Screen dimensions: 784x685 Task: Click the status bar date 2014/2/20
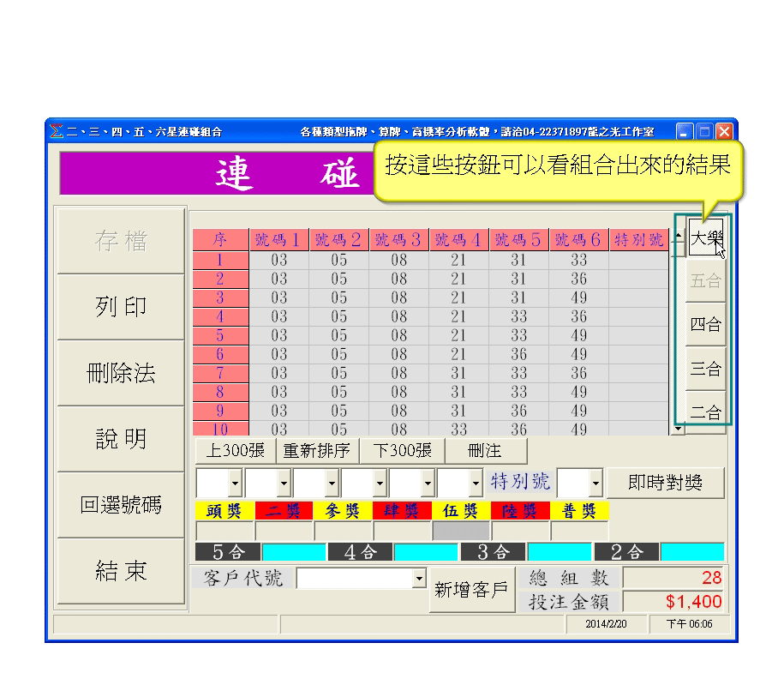tap(606, 624)
